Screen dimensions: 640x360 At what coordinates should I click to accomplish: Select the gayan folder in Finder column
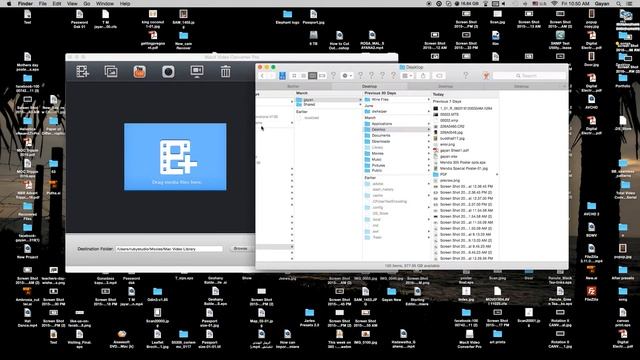[x=329, y=100]
